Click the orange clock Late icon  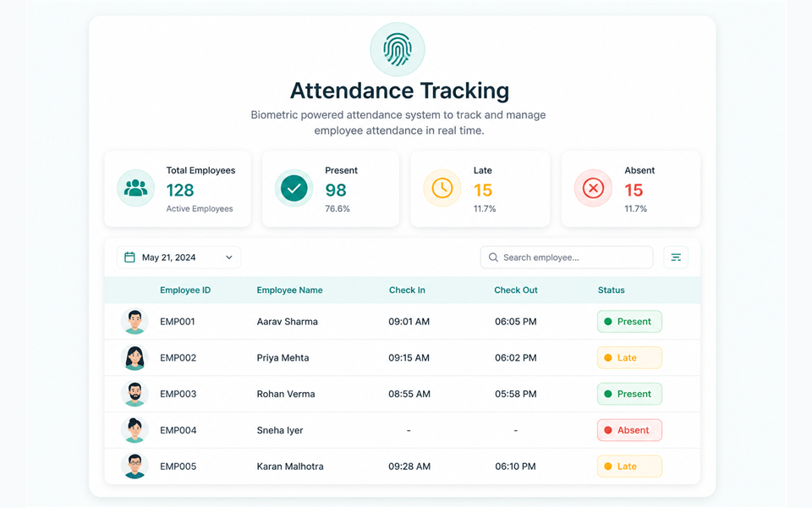442,188
